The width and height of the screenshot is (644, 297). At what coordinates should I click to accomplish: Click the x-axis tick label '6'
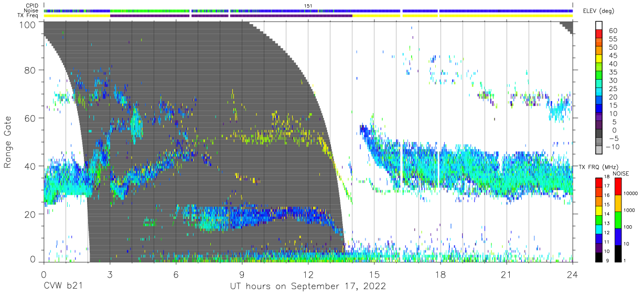pos(176,274)
